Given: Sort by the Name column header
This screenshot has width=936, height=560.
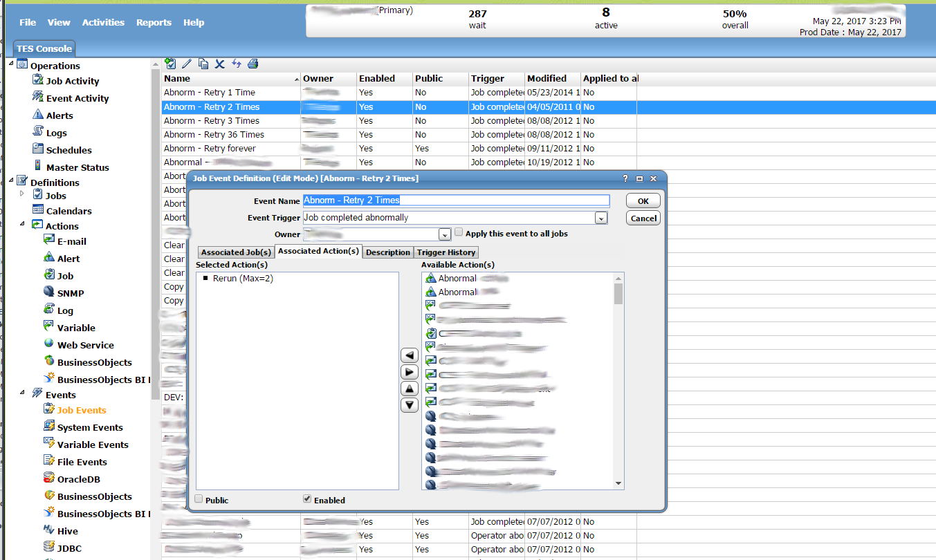Looking at the screenshot, I should coord(231,78).
